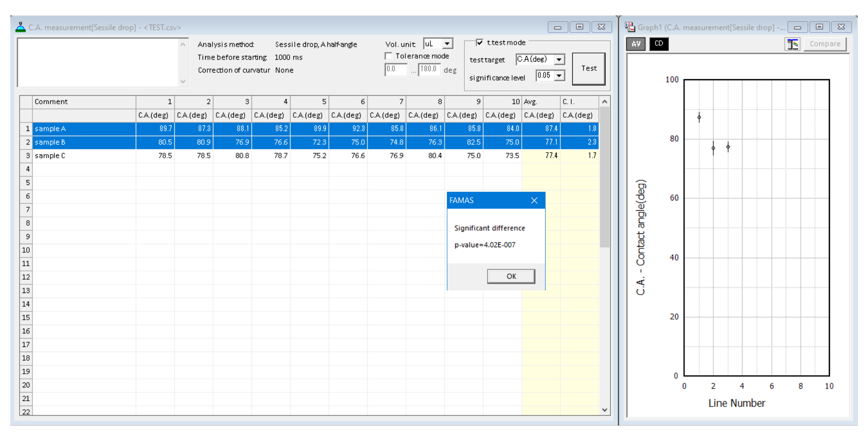Image resolution: width=868 pixels, height=441 pixels.
Task: Click the CD view icon in Graph1
Action: click(x=659, y=44)
